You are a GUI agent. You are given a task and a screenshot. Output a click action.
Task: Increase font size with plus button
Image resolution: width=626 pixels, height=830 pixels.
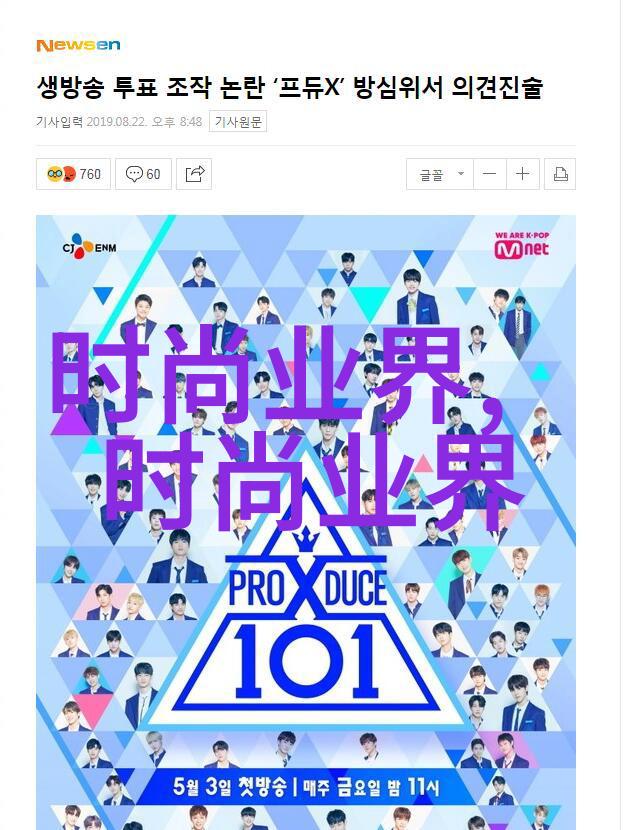click(x=523, y=174)
